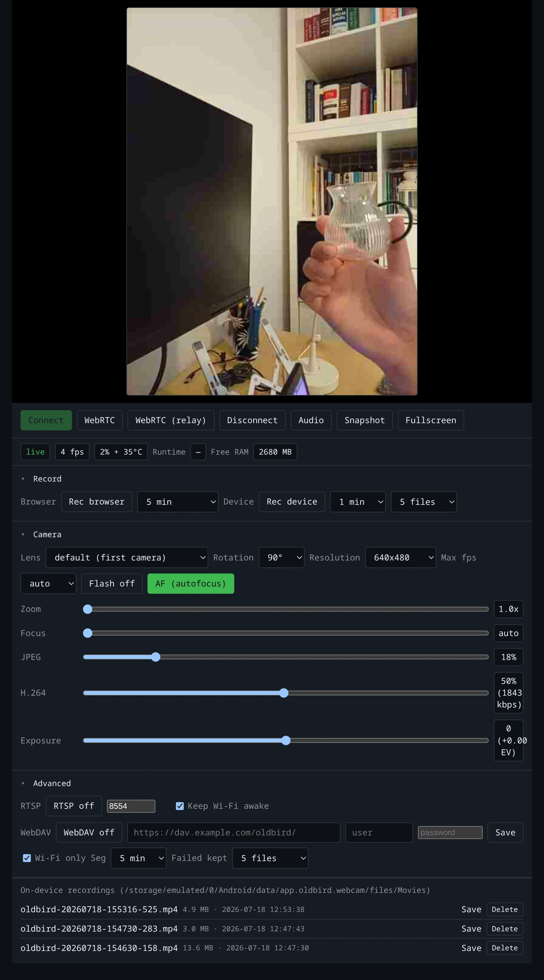This screenshot has width=544, height=980.
Task: Click filename oldbird-20260718-154630-158.mp4
Action: coord(99,948)
